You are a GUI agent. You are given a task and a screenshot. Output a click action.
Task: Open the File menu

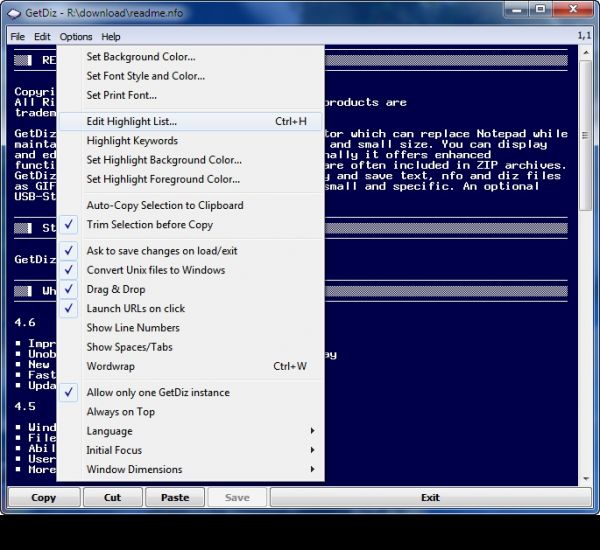pyautogui.click(x=18, y=37)
